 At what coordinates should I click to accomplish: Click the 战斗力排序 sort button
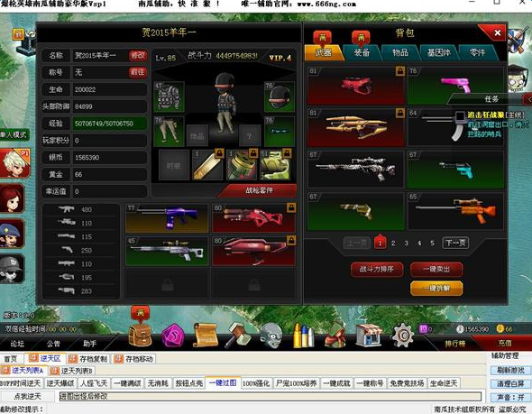(x=377, y=269)
